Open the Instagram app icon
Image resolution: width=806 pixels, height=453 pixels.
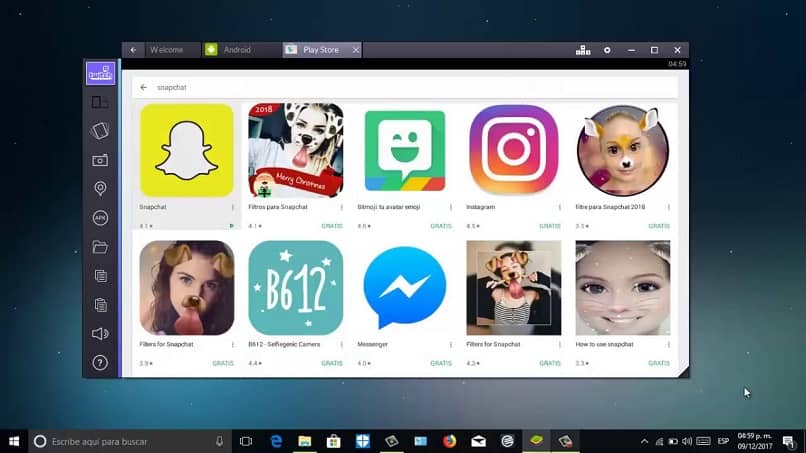point(514,150)
